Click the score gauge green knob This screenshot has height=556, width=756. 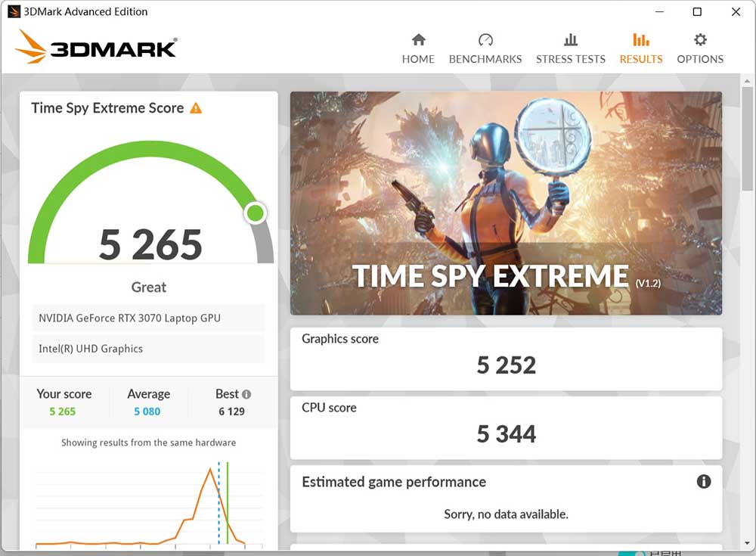point(255,213)
